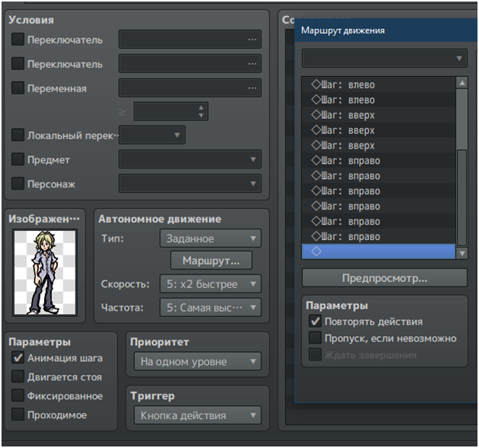Open the Частота frequency dropdown
This screenshot has height=448, width=479.
[x=211, y=308]
